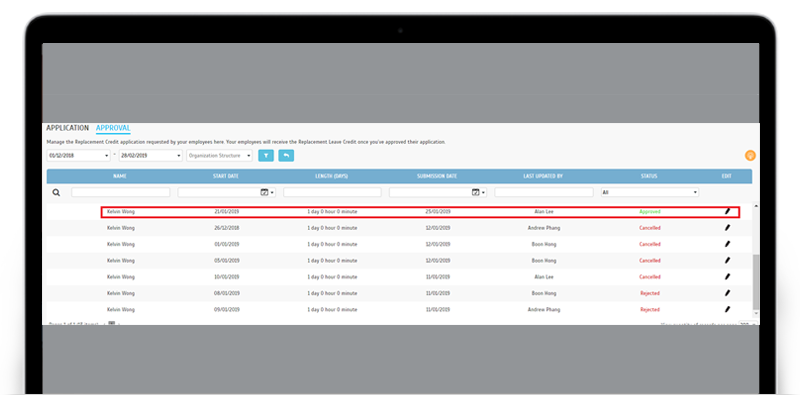800x395 pixels.
Task: Click Alan Lee in the 10/01/2019 row
Action: [543, 277]
